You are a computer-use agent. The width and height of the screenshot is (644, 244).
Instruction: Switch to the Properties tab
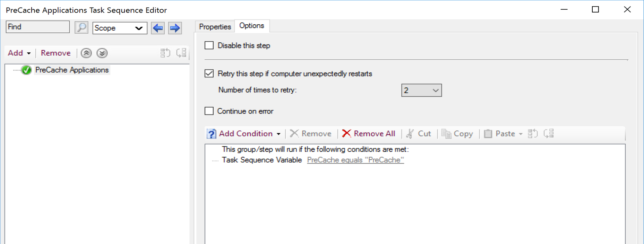[x=215, y=27]
